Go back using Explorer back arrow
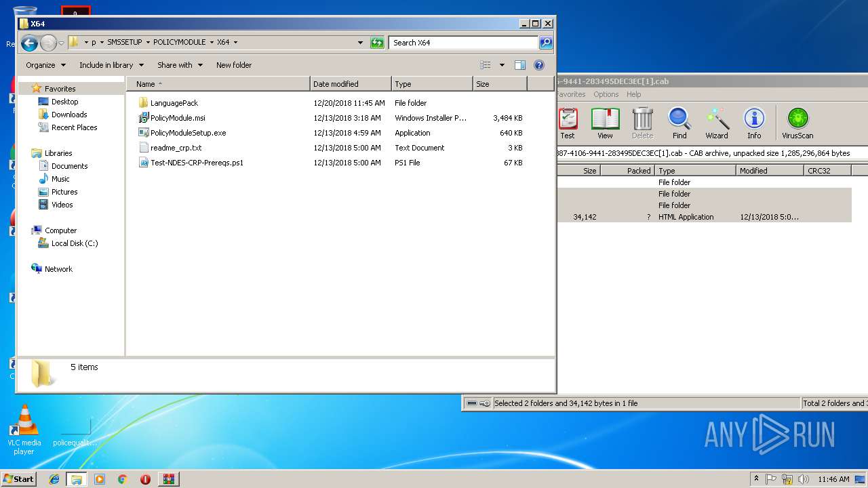The width and height of the screenshot is (868, 488). point(29,43)
